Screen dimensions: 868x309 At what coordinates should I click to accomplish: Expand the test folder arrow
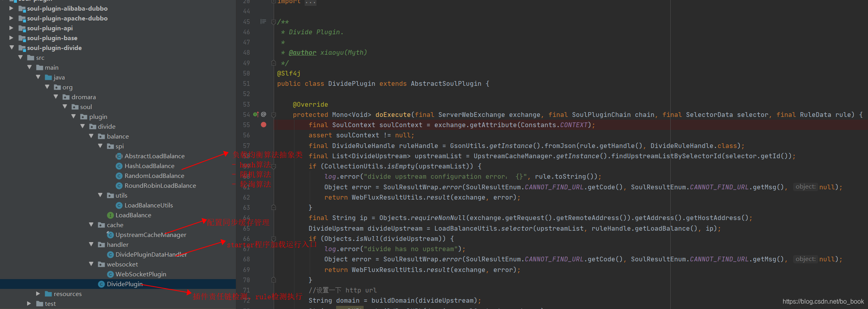tap(29, 303)
